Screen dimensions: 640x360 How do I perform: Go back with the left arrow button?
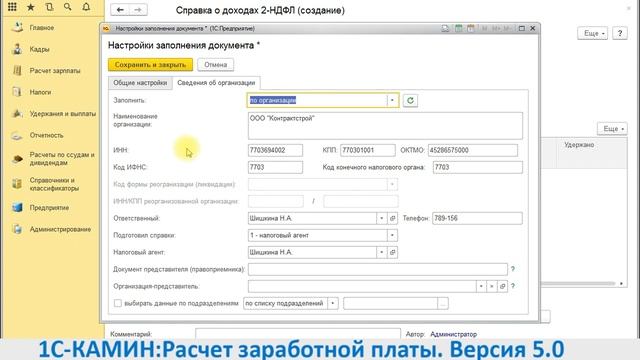point(120,10)
